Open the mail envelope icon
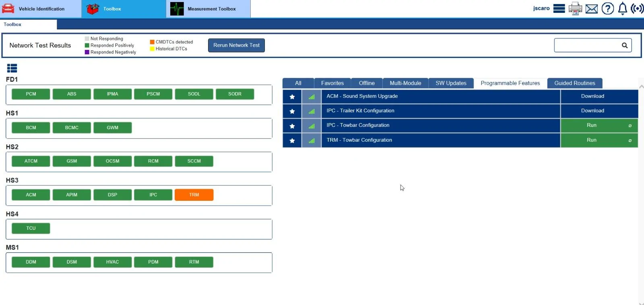 point(591,8)
